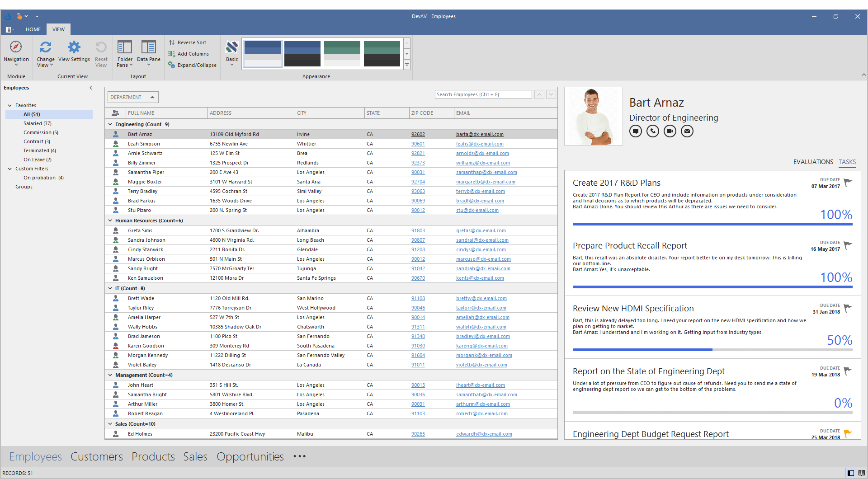This screenshot has width=868, height=479.
Task: Open the EVALUATIONS tab
Action: (x=813, y=162)
